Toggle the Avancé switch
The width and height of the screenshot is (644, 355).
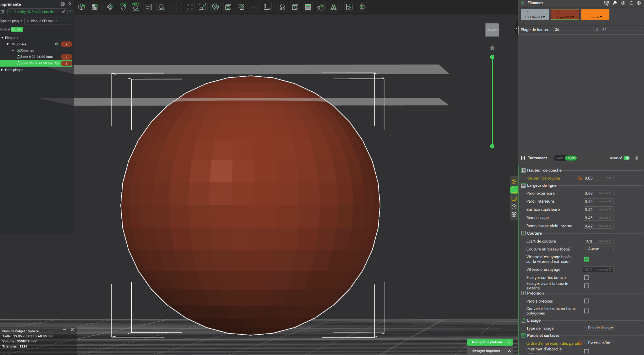[x=626, y=158]
